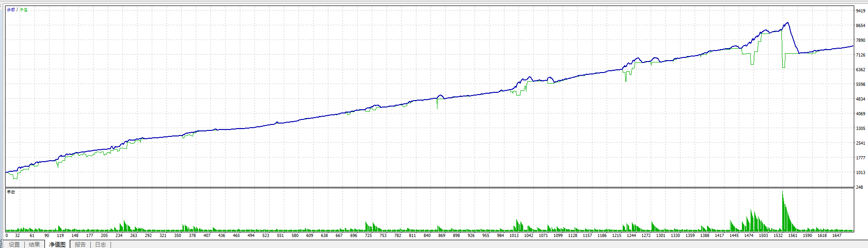Click the 1013 value on the vertical axis

coord(860,172)
